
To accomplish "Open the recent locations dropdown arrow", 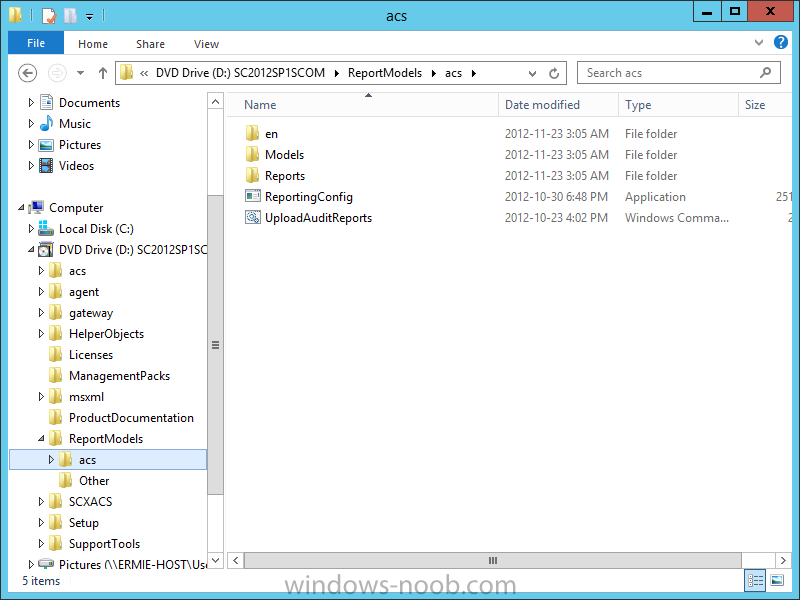I will click(81, 73).
